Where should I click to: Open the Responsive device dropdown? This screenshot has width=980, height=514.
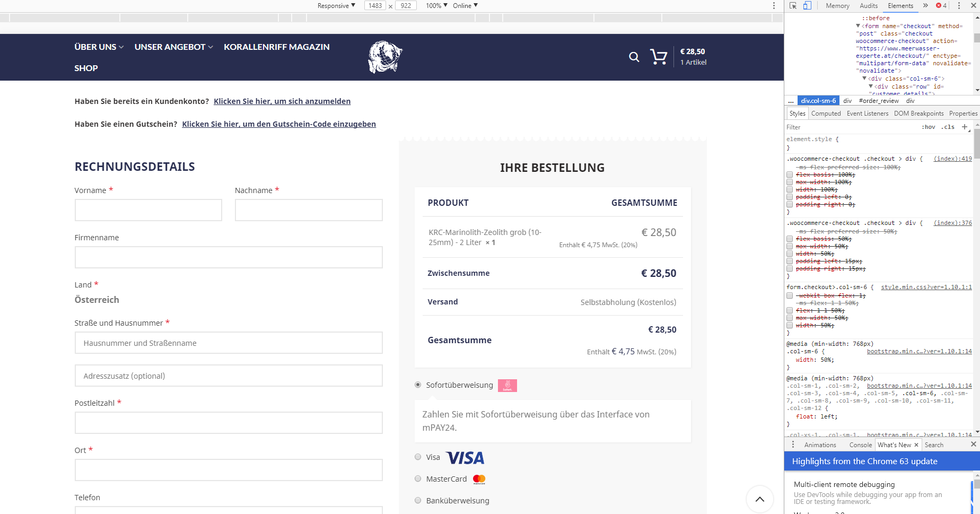point(336,6)
